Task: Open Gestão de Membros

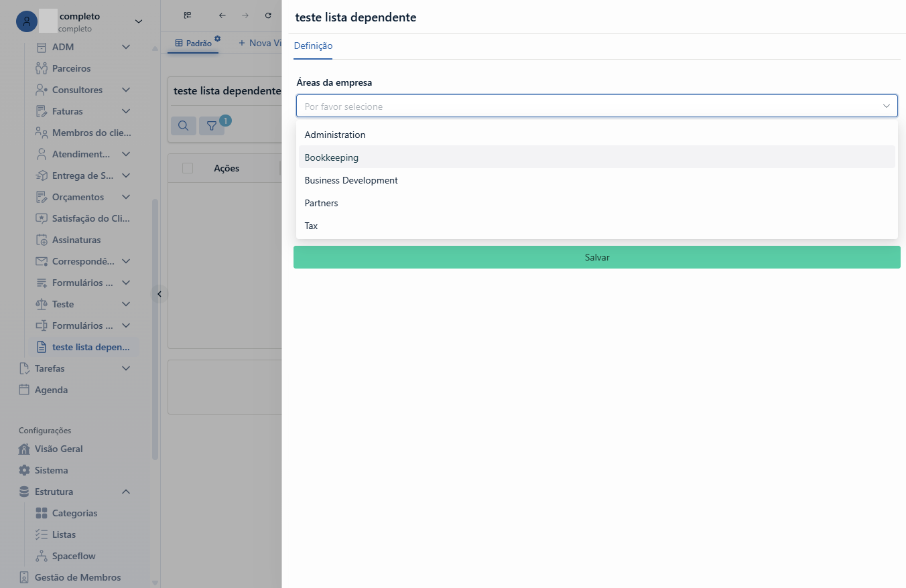Action: click(69, 577)
